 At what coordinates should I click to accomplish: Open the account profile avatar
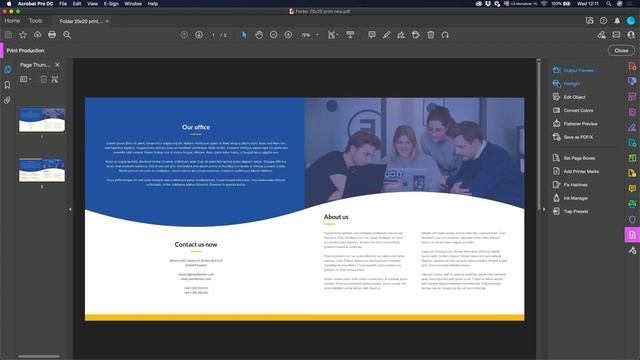pos(631,20)
